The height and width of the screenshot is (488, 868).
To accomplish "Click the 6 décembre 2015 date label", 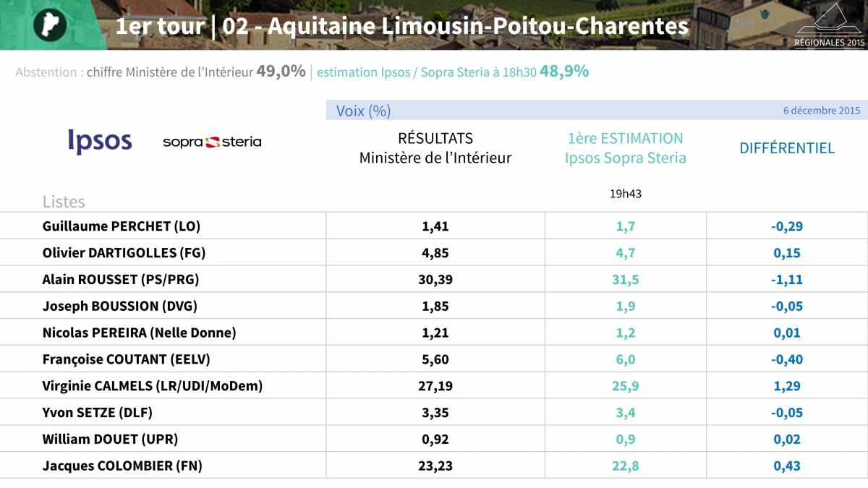I will [x=821, y=111].
